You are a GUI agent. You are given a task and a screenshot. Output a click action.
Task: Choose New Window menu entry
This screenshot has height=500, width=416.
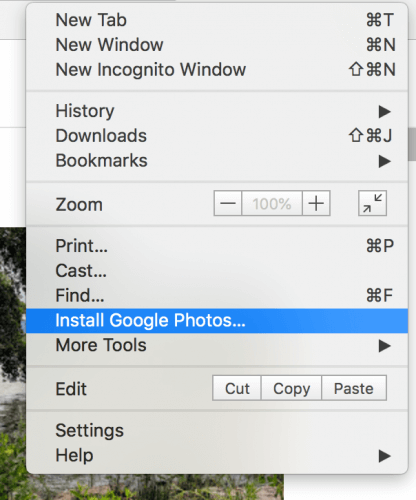[217, 45]
